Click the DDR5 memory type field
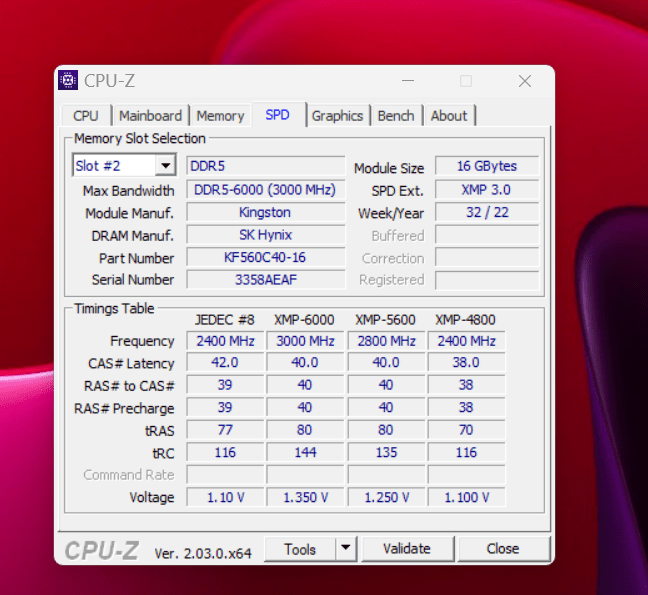The height and width of the screenshot is (595, 648). tap(265, 166)
